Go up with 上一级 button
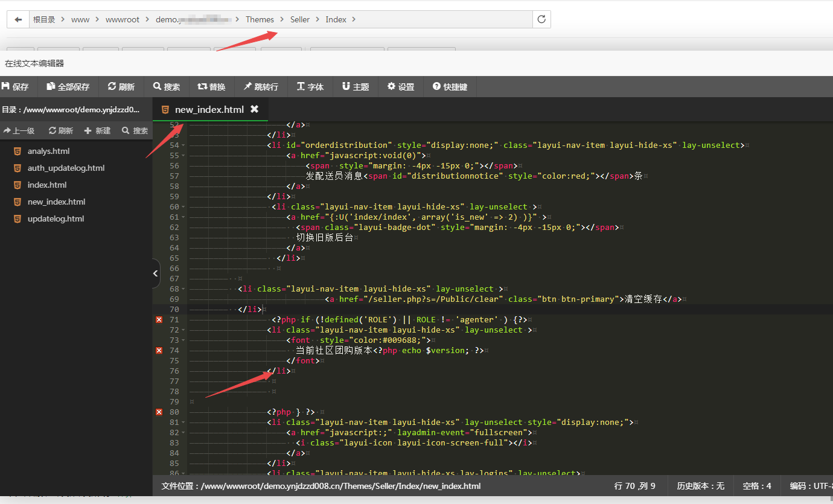Viewport: 833px width, 504px height. pyautogui.click(x=19, y=130)
